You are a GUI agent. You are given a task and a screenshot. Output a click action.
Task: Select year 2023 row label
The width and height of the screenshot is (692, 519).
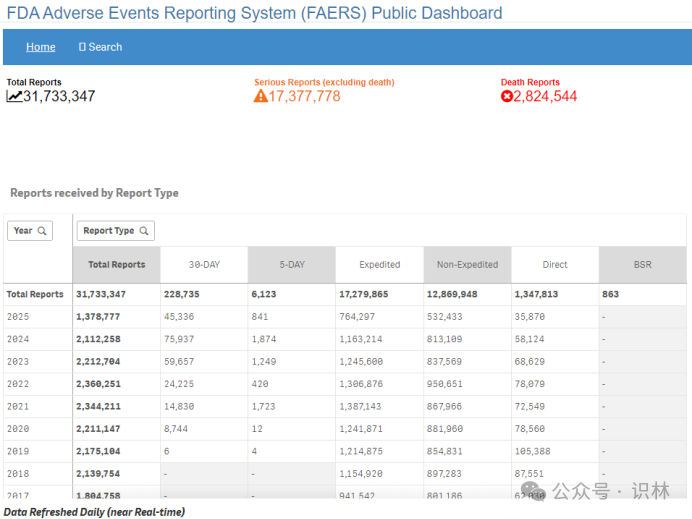click(x=18, y=362)
